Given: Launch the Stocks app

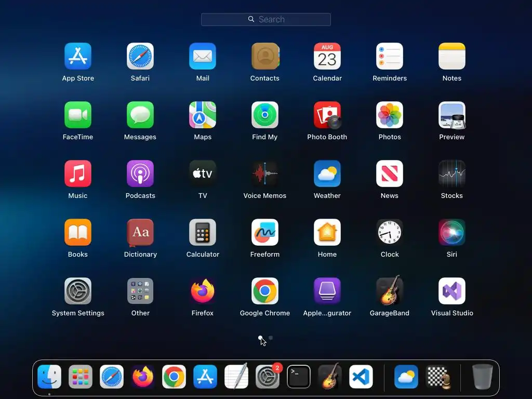Looking at the screenshot, I should tap(452, 174).
